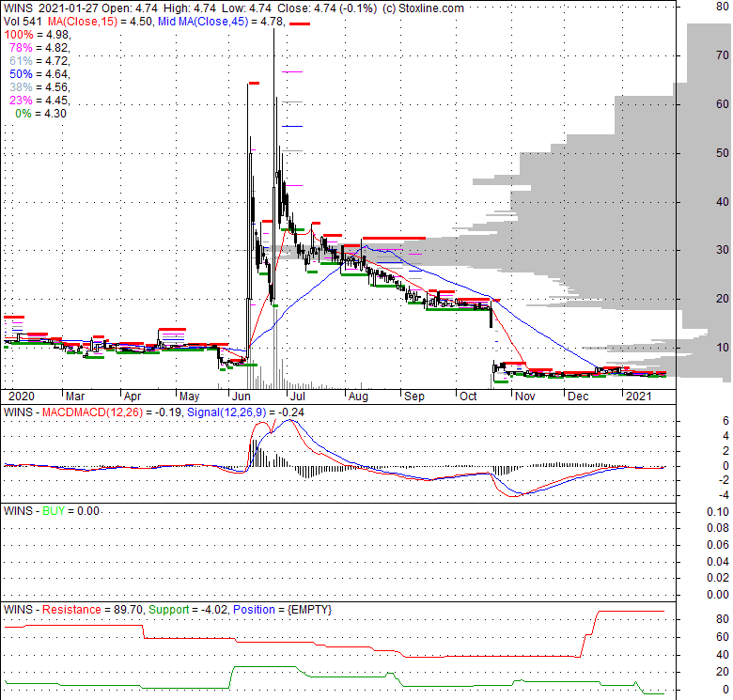Select the Signal(12,26,9) = -0.24 legend
Viewport: 733px width, 700px height.
click(x=245, y=412)
